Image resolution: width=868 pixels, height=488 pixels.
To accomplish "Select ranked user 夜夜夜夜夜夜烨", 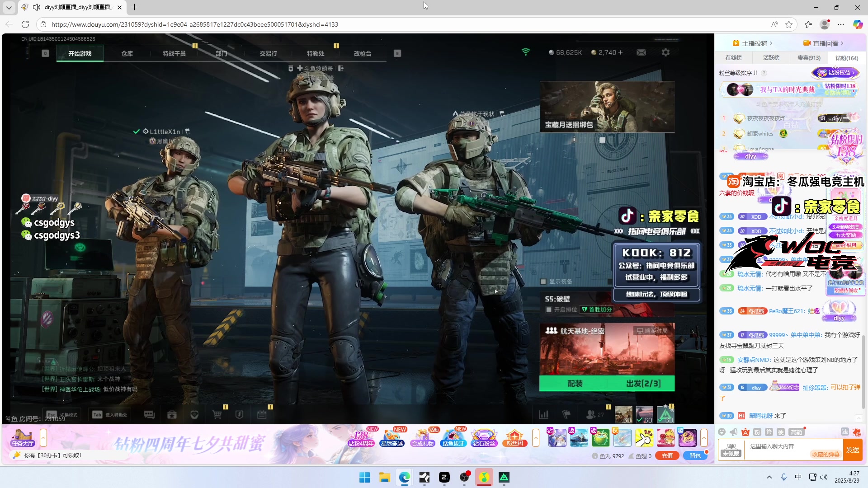I will pyautogui.click(x=766, y=118).
